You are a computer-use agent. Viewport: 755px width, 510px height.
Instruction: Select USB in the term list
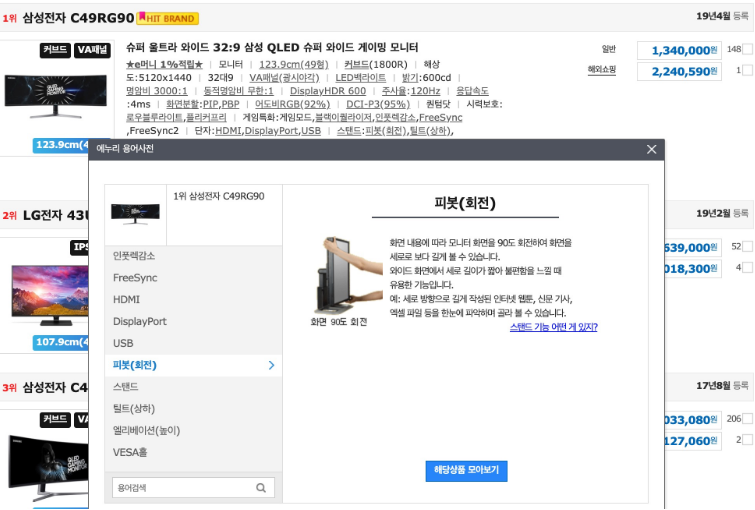[x=193, y=343]
